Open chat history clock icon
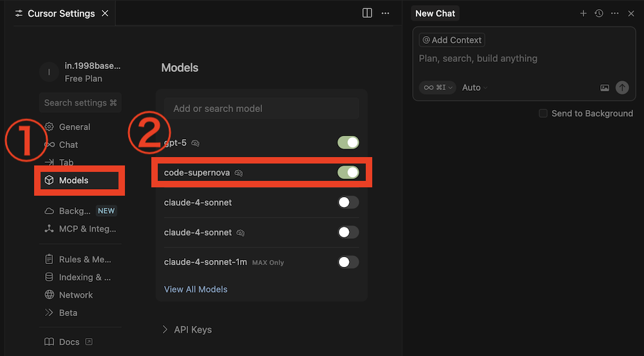The image size is (644, 356). [x=599, y=14]
